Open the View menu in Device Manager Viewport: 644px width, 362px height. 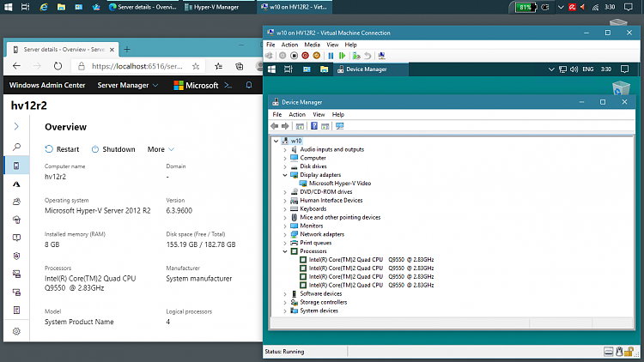(319, 114)
